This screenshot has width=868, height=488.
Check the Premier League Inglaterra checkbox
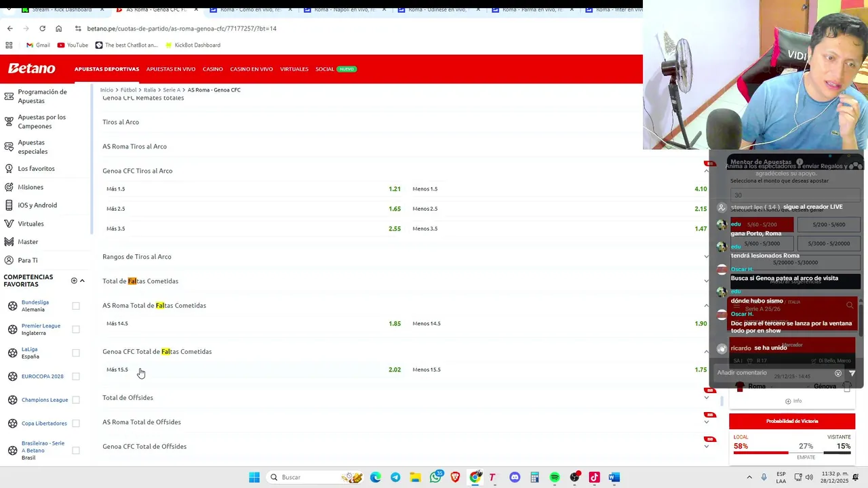(x=76, y=329)
